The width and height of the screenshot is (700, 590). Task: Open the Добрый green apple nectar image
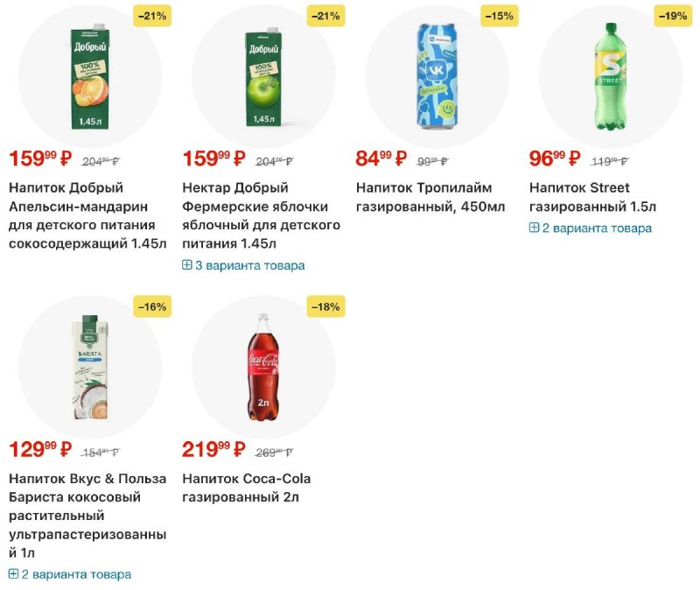click(263, 75)
